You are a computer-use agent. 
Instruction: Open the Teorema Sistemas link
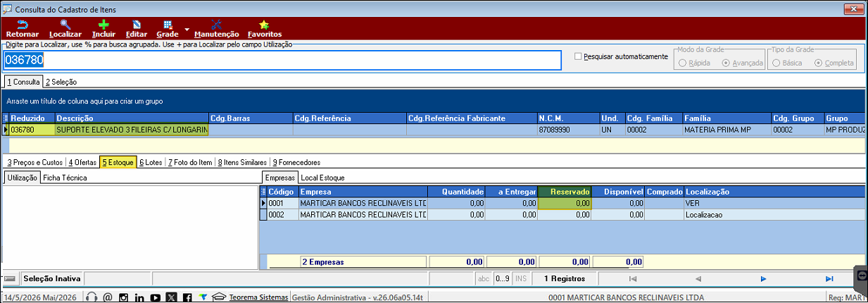tap(258, 297)
